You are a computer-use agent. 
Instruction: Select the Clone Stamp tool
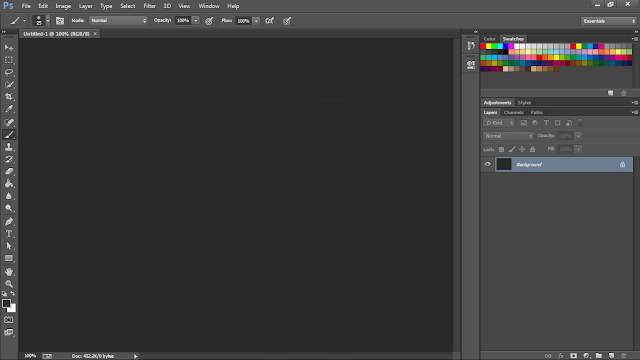(9, 147)
